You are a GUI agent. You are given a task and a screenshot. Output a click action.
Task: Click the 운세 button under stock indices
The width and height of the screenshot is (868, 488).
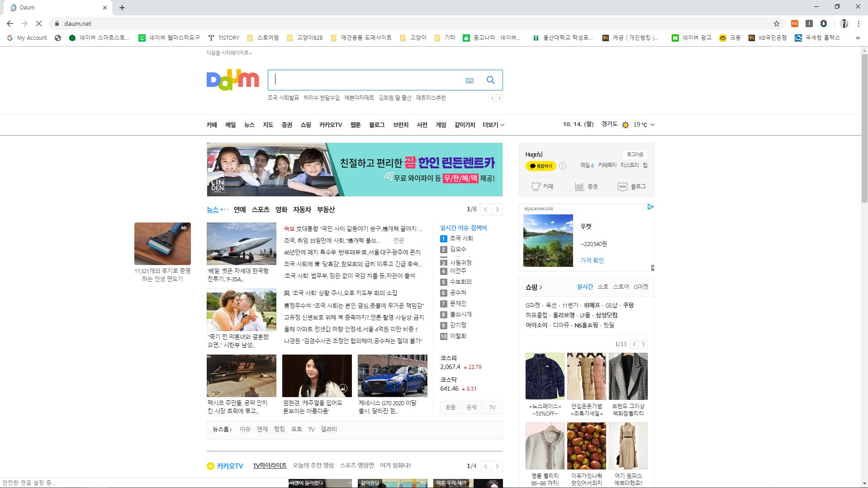coord(471,407)
